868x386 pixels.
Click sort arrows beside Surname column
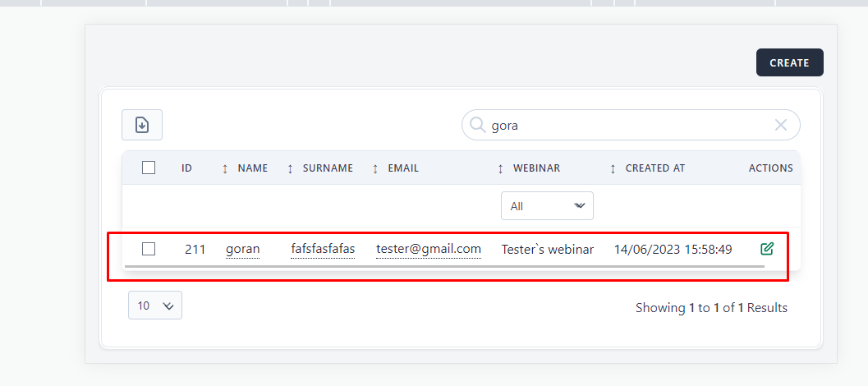tap(290, 168)
